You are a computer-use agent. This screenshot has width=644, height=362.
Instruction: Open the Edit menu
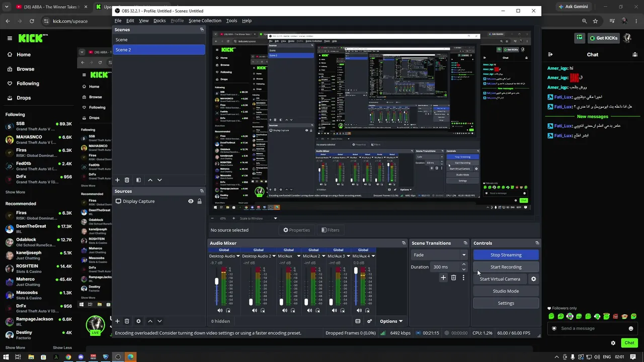tap(130, 21)
